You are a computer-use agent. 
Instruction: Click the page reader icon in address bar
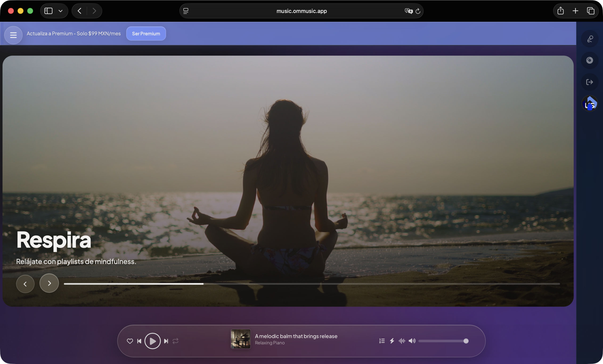click(186, 11)
